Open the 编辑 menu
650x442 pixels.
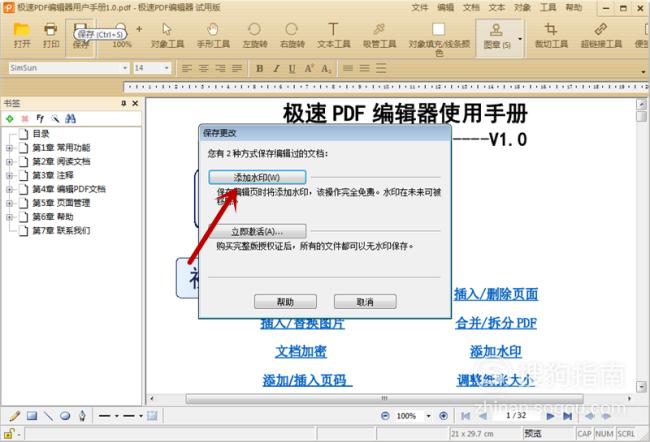point(445,7)
